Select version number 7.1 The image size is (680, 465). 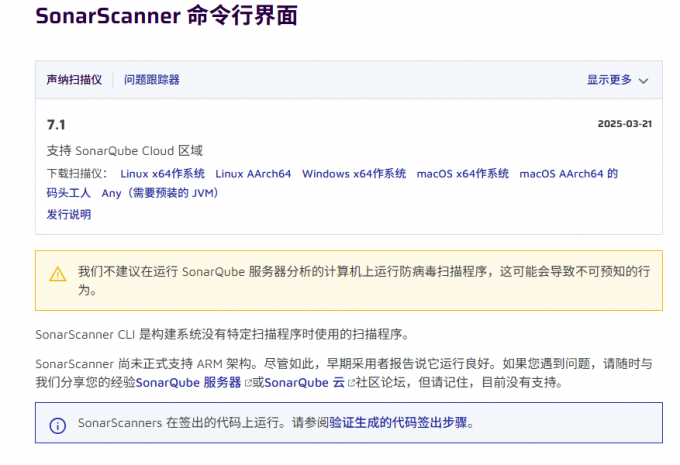point(56,125)
